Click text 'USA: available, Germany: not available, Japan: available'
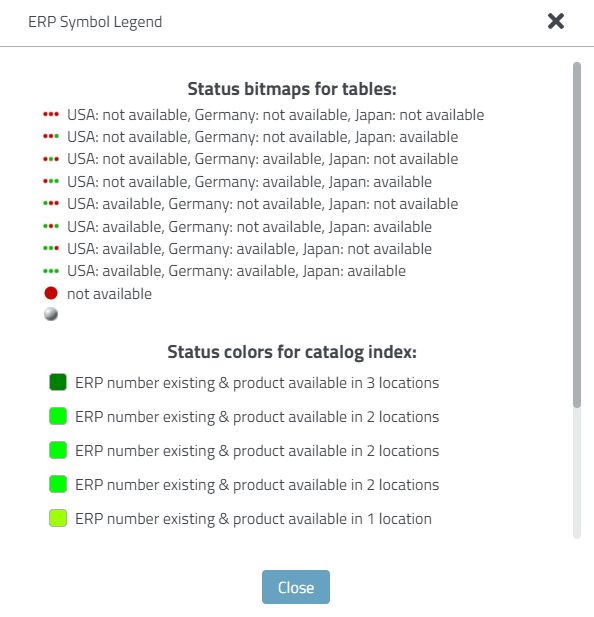Viewport: 594px width, 617px height. 249,227
